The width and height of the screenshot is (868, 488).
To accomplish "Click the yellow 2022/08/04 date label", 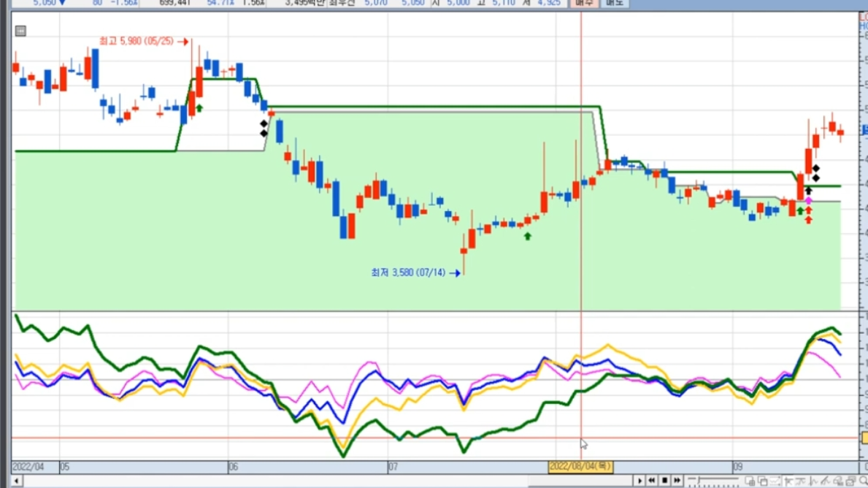I will pos(580,466).
